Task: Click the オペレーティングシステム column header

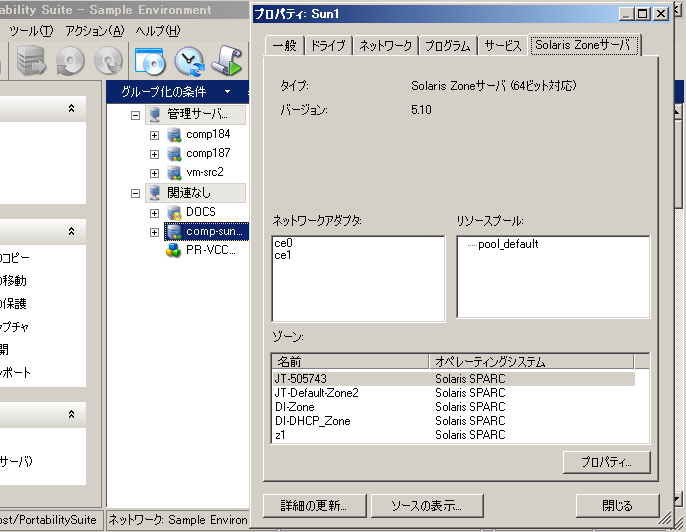Action: point(531,362)
